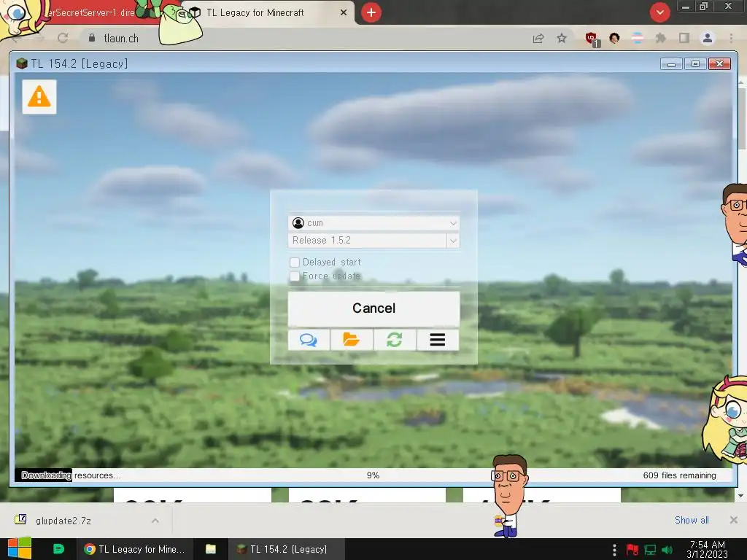Bookmark this page with star icon
The width and height of the screenshot is (747, 560).
click(562, 38)
